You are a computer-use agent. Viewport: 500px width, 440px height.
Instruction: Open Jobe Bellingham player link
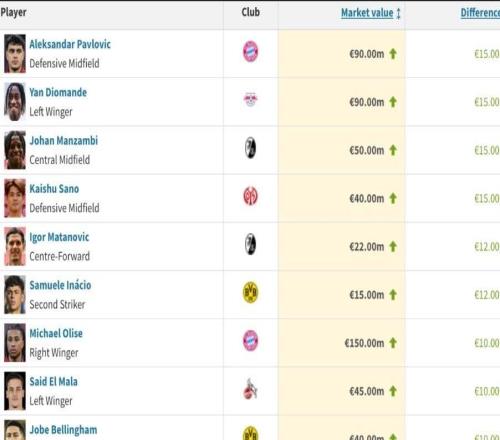click(x=63, y=430)
